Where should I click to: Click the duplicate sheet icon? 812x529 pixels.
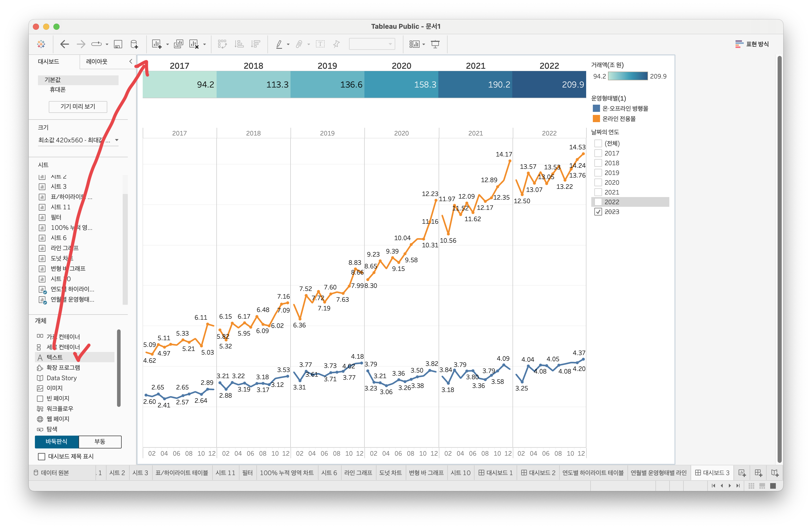point(178,44)
